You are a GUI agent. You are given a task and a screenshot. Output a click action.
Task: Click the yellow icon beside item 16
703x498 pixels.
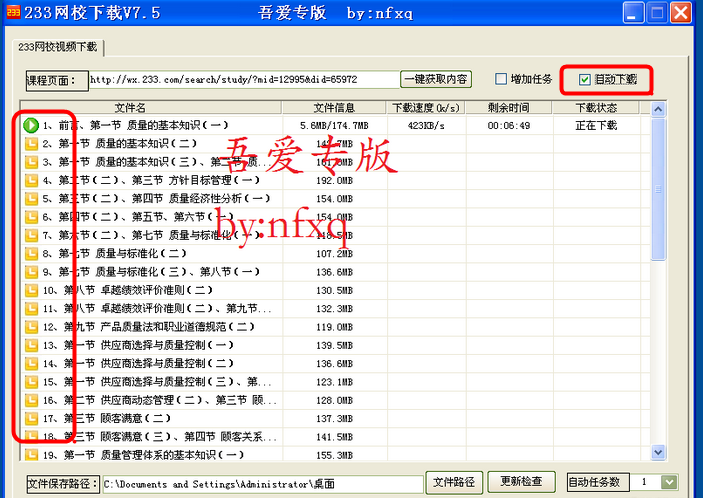(x=31, y=400)
